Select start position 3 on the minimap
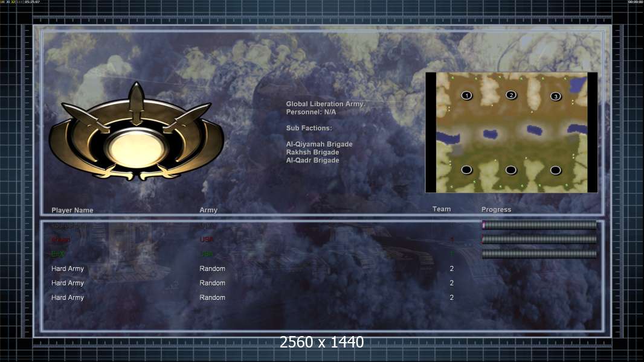644x362 pixels. (556, 97)
